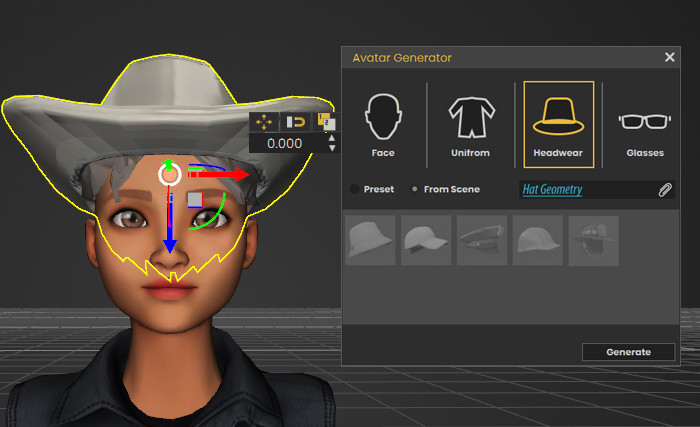This screenshot has height=427, width=700.
Task: Choose the firefighter helmet thumbnail
Action: pyautogui.click(x=593, y=240)
